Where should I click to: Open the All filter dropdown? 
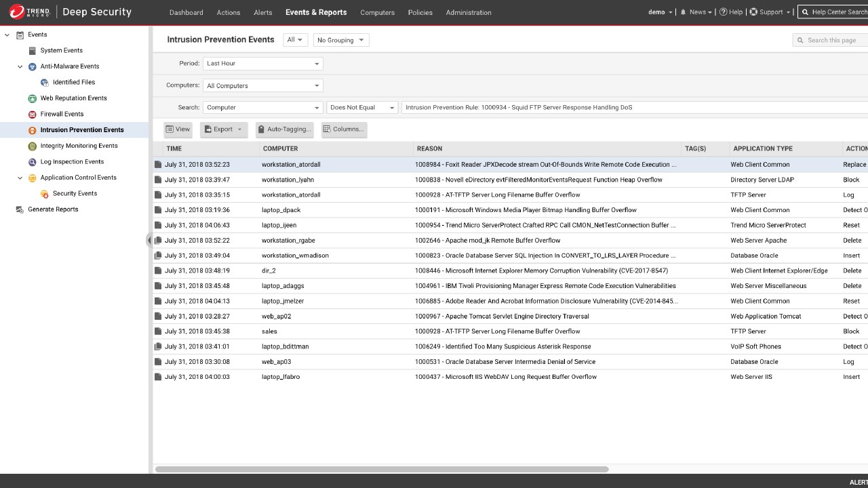click(x=296, y=40)
